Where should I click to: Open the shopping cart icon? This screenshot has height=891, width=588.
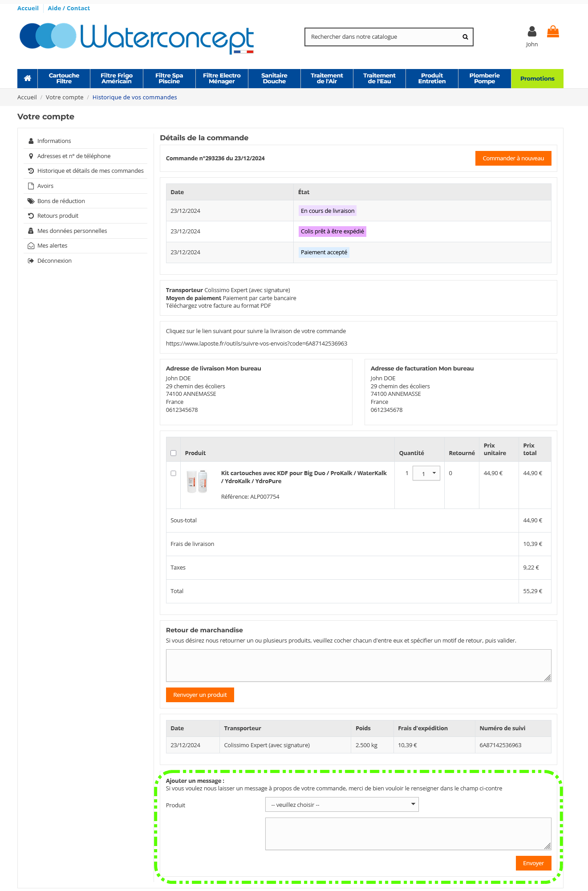point(553,32)
